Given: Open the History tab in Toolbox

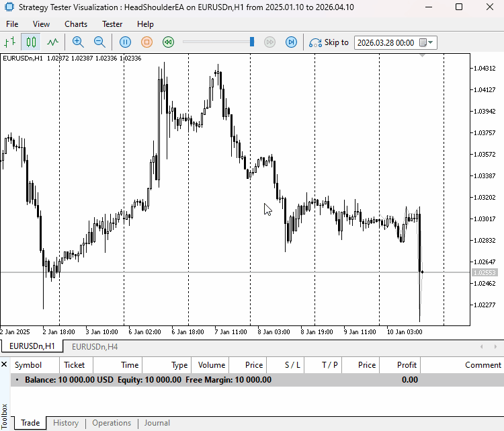Looking at the screenshot, I should [x=66, y=423].
